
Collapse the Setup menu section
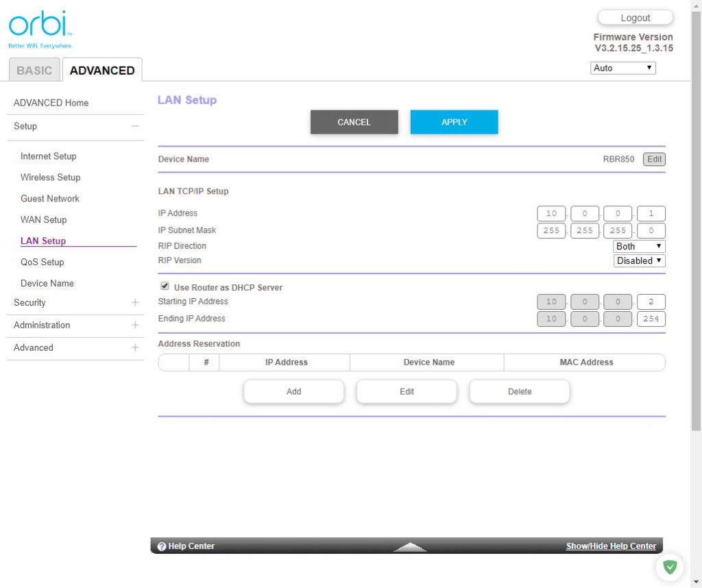135,126
